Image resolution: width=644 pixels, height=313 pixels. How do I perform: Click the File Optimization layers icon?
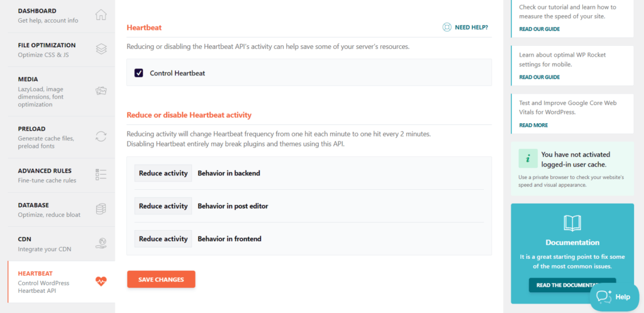[x=101, y=49]
